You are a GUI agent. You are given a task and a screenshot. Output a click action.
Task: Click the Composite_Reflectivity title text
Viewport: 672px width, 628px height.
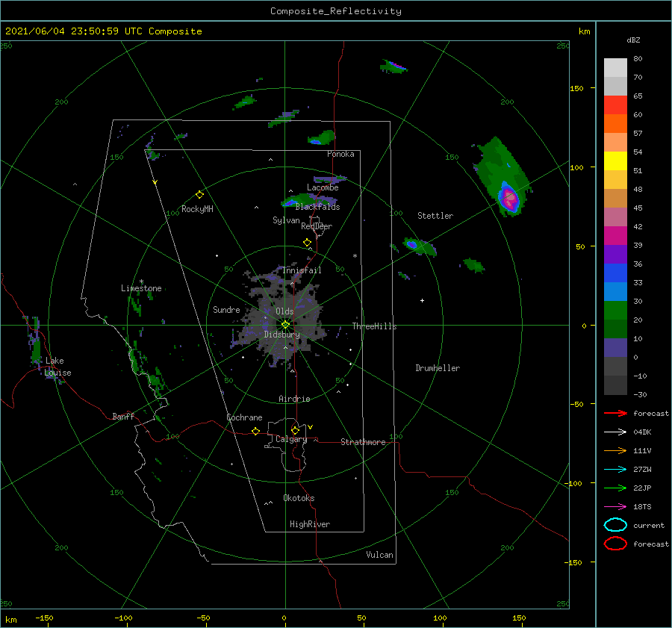click(336, 11)
